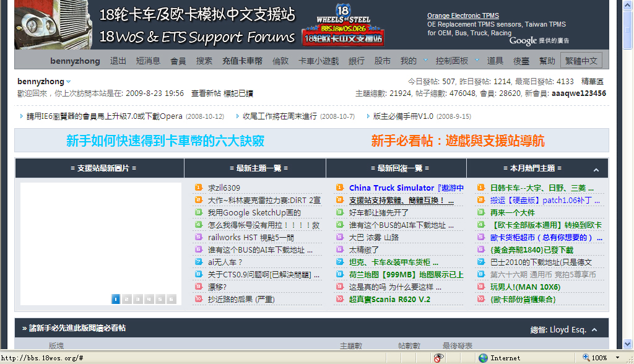Open 新手必看帖：遊戲與支援站導航 link
The image size is (634, 364).
(x=458, y=141)
